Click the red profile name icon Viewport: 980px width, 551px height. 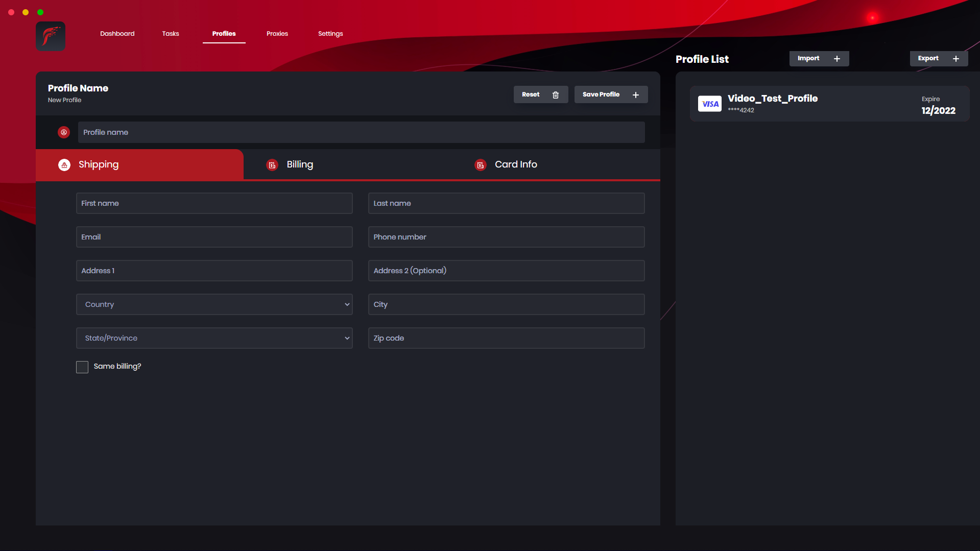(64, 132)
